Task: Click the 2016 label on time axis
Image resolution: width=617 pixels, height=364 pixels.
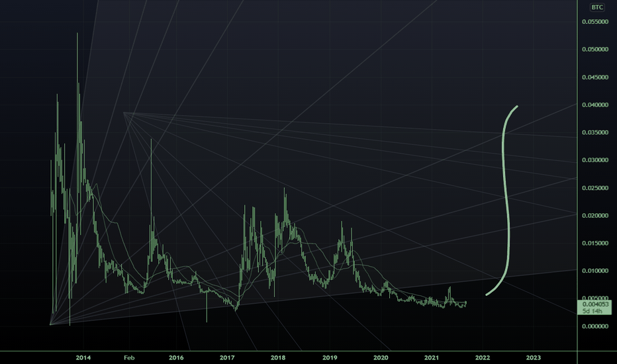Action: pos(176,357)
